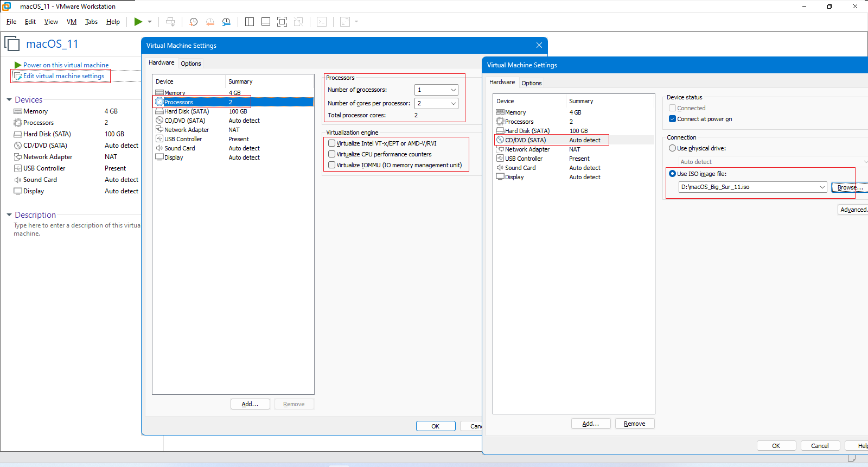Click Display icon in main Devices list
The image size is (868, 467).
click(x=18, y=191)
